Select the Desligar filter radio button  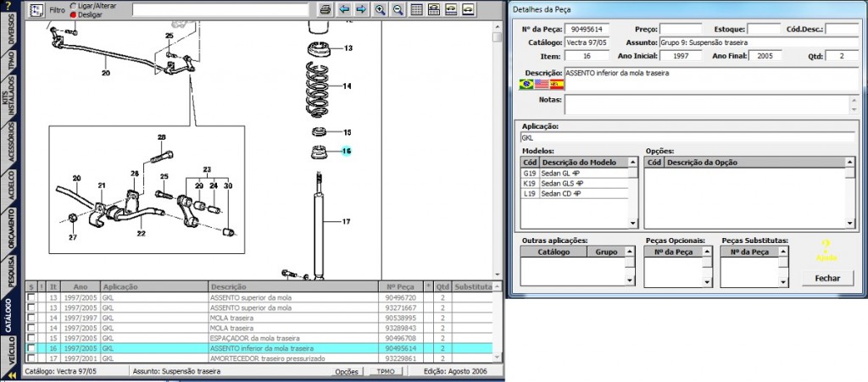click(74, 15)
